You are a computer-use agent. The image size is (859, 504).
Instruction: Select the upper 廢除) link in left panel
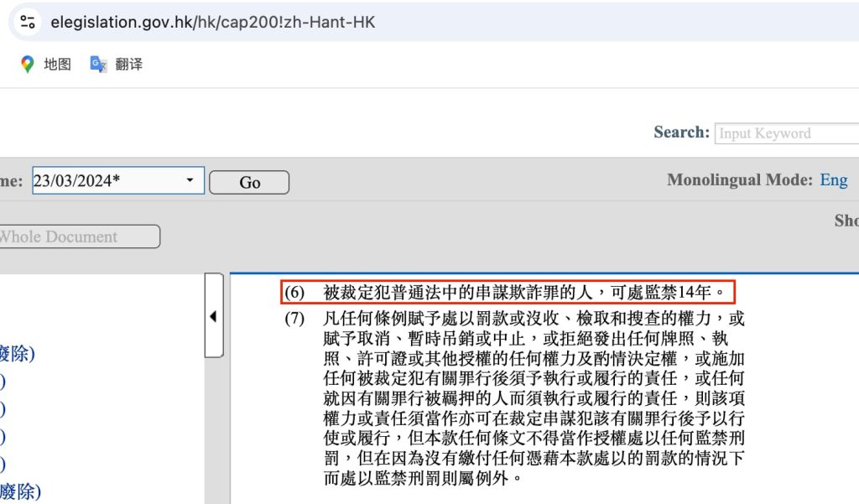pyautogui.click(x=18, y=354)
